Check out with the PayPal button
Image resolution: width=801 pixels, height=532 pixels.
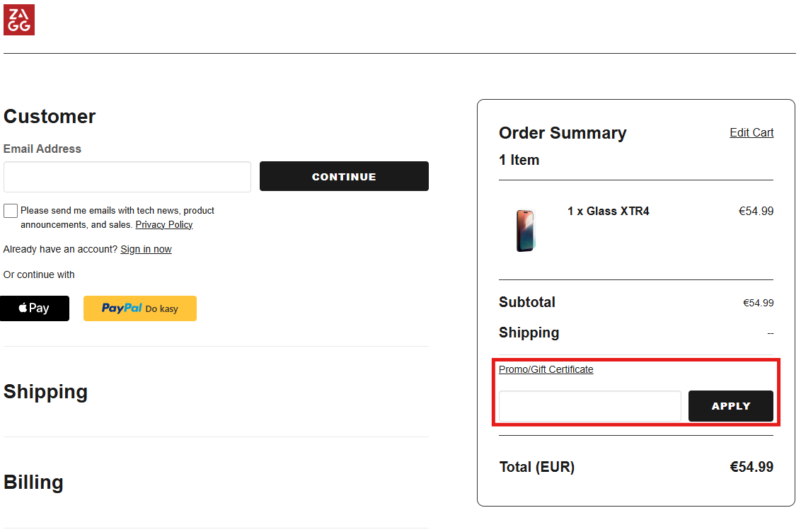tap(140, 308)
